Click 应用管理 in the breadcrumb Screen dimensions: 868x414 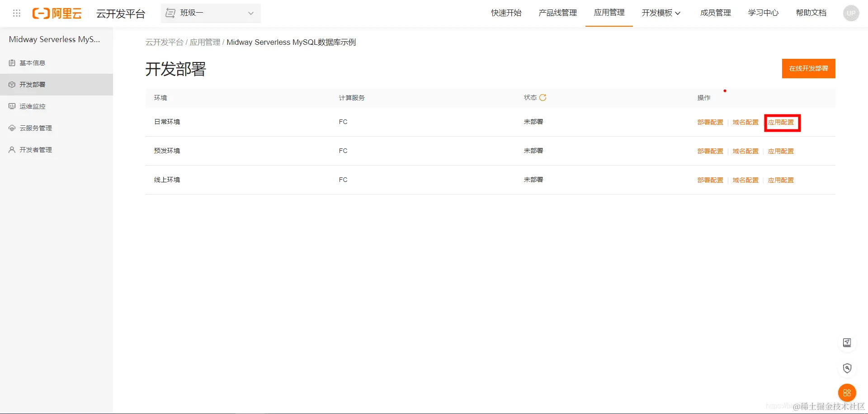[205, 42]
